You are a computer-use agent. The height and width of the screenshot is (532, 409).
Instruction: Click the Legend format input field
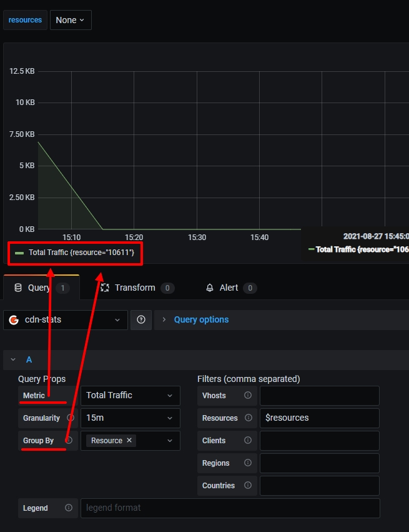(x=230, y=508)
